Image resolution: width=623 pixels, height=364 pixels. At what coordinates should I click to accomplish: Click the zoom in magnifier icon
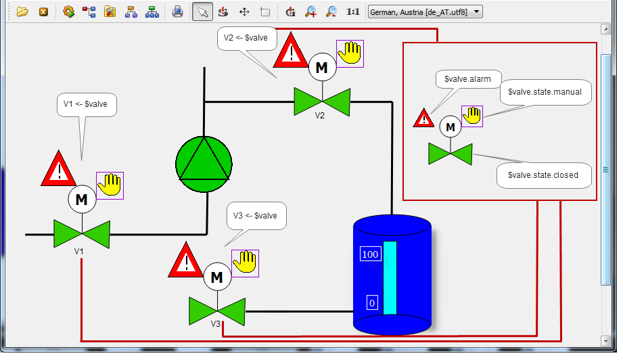[x=310, y=12]
